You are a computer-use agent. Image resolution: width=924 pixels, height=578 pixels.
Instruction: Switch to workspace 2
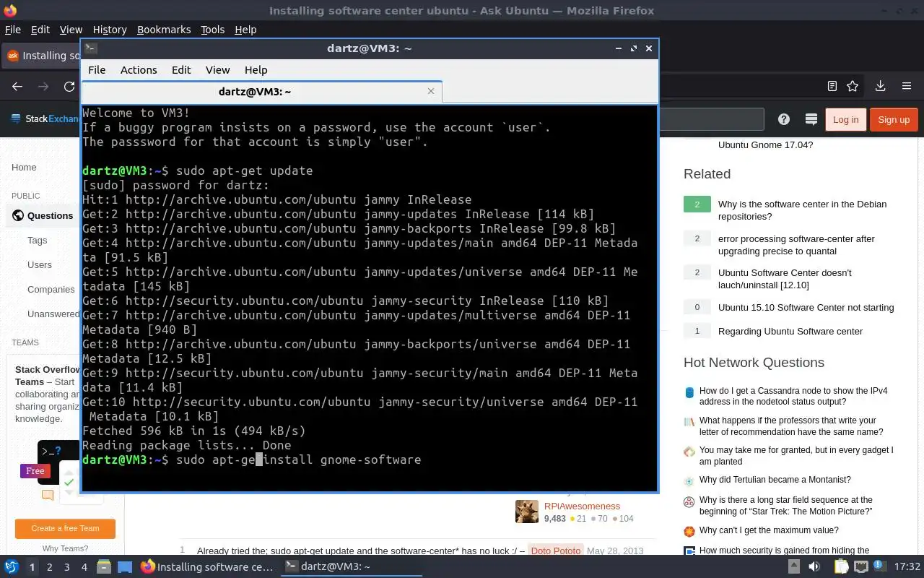click(49, 567)
